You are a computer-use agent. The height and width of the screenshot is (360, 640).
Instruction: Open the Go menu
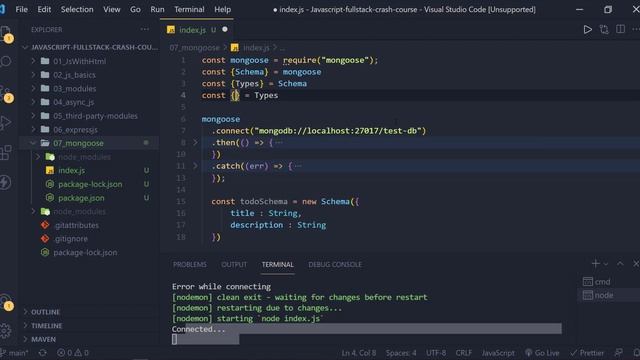135,9
